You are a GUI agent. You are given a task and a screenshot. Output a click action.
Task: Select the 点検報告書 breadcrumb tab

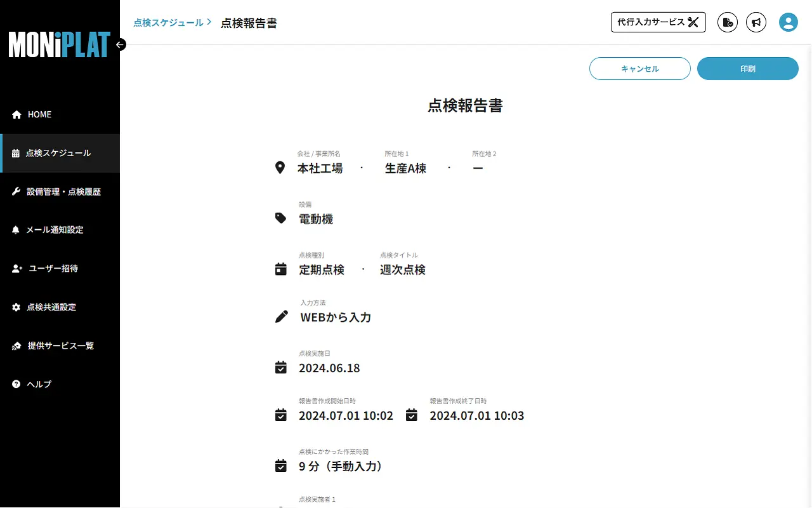(x=249, y=22)
